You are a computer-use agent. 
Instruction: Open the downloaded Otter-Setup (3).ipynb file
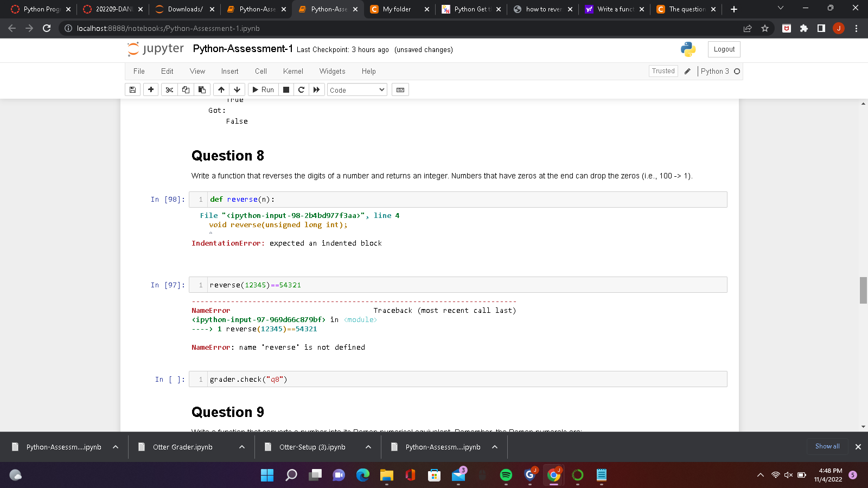click(x=312, y=447)
